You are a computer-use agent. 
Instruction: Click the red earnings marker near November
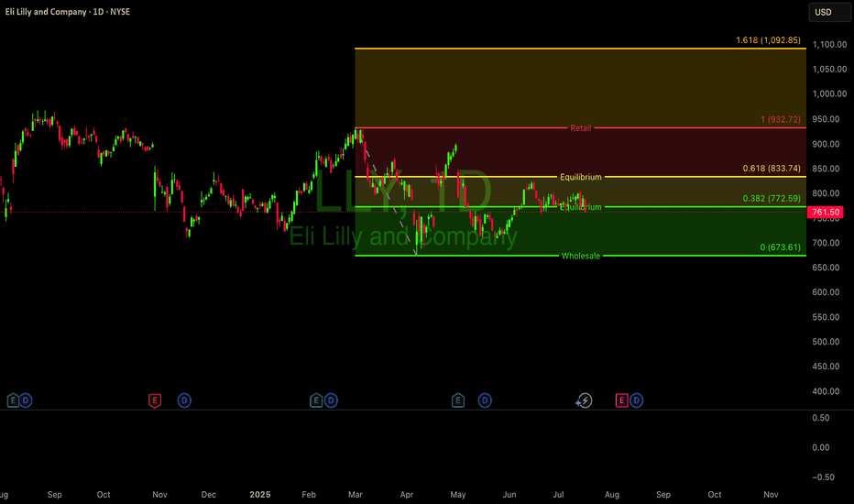(155, 401)
